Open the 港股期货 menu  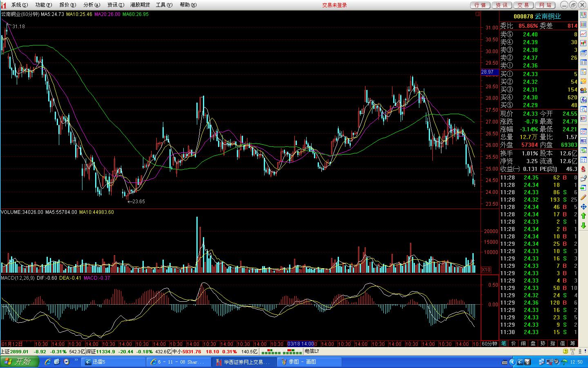click(140, 5)
